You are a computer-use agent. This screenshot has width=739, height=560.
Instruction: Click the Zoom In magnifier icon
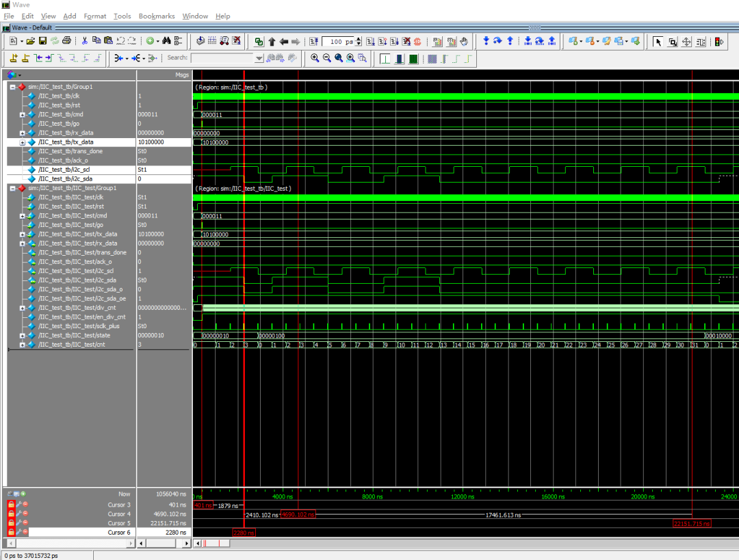coord(315,58)
